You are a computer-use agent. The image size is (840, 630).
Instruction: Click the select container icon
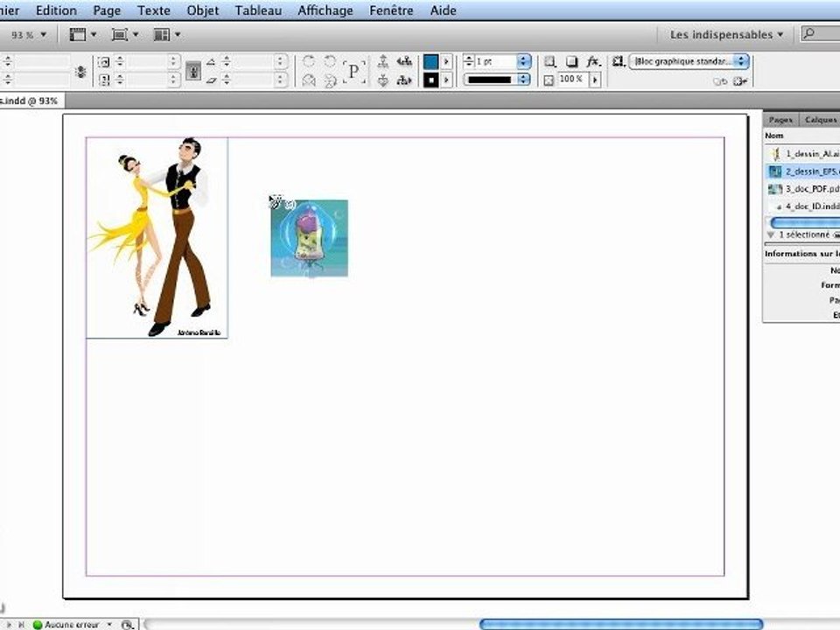point(383,61)
